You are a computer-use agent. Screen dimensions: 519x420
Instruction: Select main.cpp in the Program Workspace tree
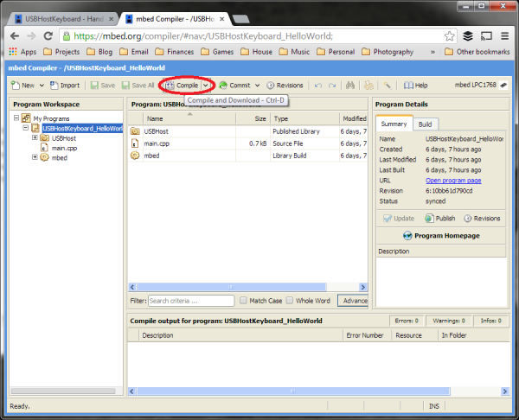point(64,148)
